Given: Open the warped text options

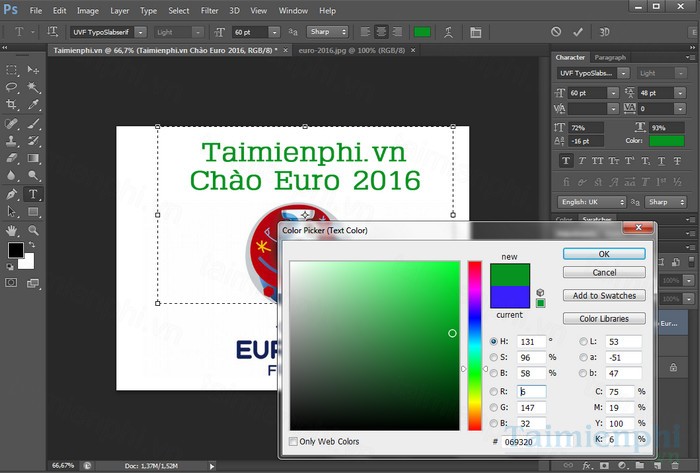Looking at the screenshot, I should point(449,32).
